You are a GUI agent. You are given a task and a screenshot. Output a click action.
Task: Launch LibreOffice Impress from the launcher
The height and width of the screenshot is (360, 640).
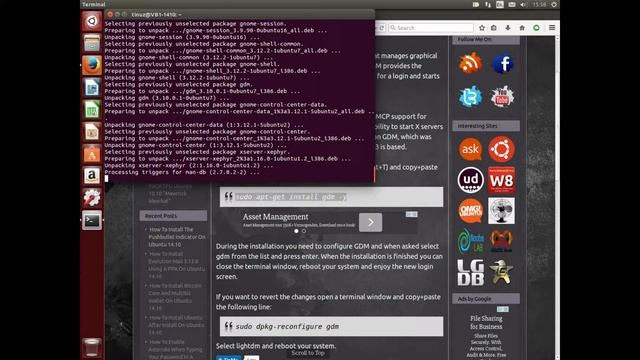(92, 131)
